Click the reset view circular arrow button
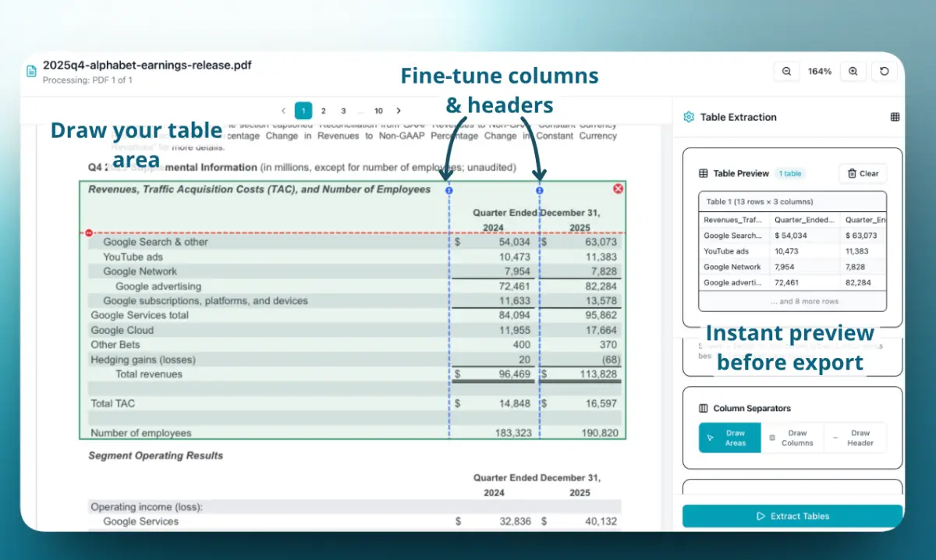936x560 pixels. click(884, 71)
